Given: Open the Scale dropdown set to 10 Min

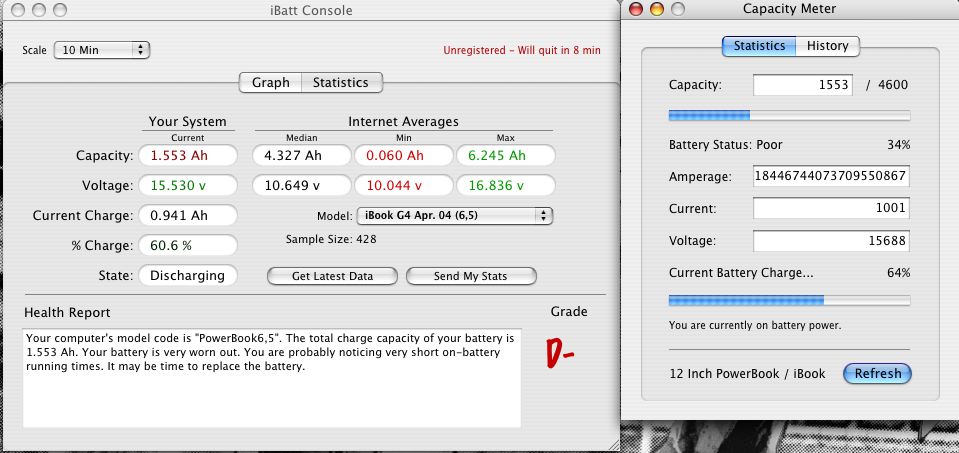Looking at the screenshot, I should pos(102,50).
